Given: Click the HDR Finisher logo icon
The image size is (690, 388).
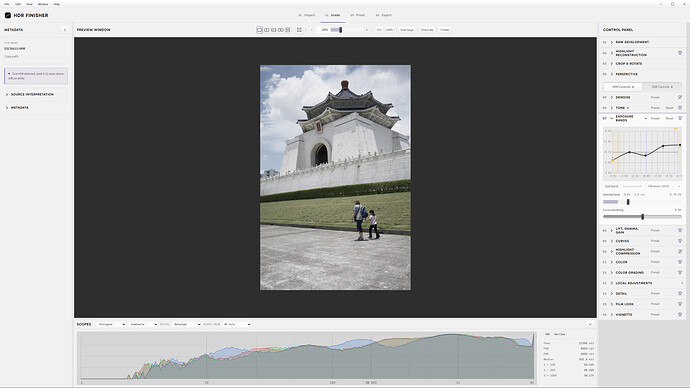Looking at the screenshot, I should pos(7,15).
